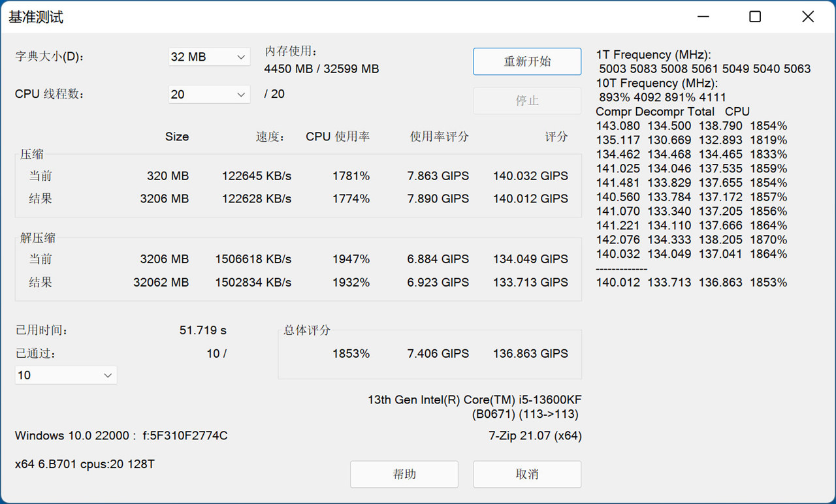Screen dimensions: 836x504
Task: Open the CPU 线程数 dropdown showing 20
Action: coord(208,94)
